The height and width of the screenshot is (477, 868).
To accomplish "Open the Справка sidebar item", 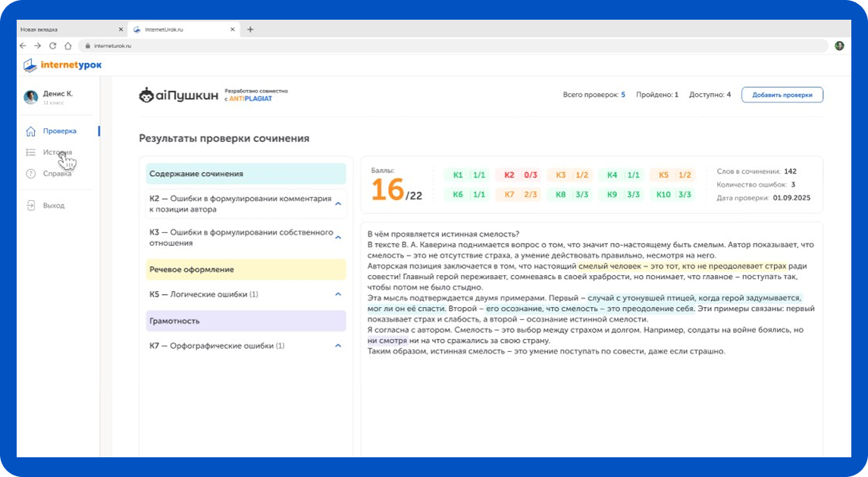I will pyautogui.click(x=57, y=174).
